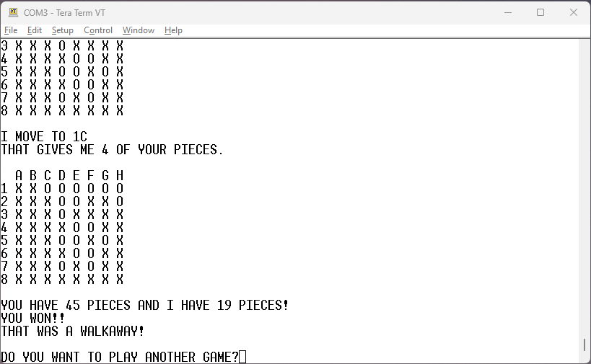Click the scrollbar down arrow
Viewport: 591px width, 364px height.
tap(585, 358)
